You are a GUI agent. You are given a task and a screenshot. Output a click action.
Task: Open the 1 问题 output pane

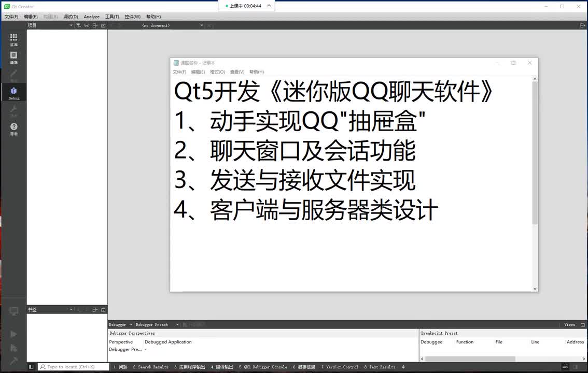[x=120, y=367]
